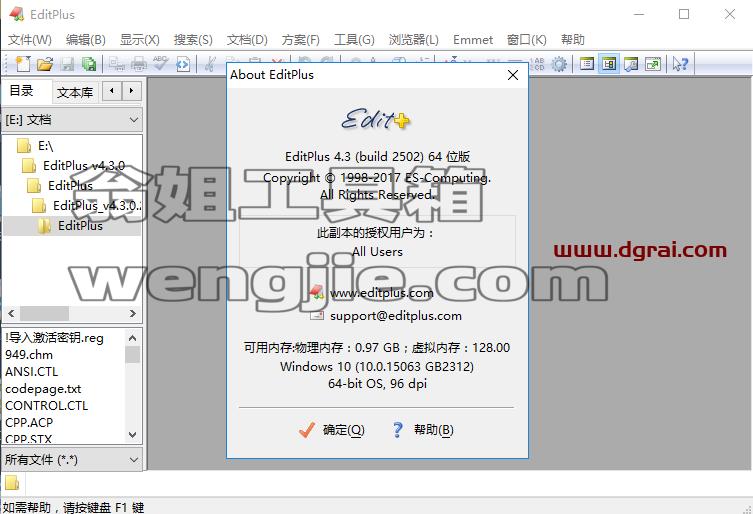Open the [E:] 文档 drive dropdown
This screenshot has width=753, height=514.
pyautogui.click(x=72, y=120)
